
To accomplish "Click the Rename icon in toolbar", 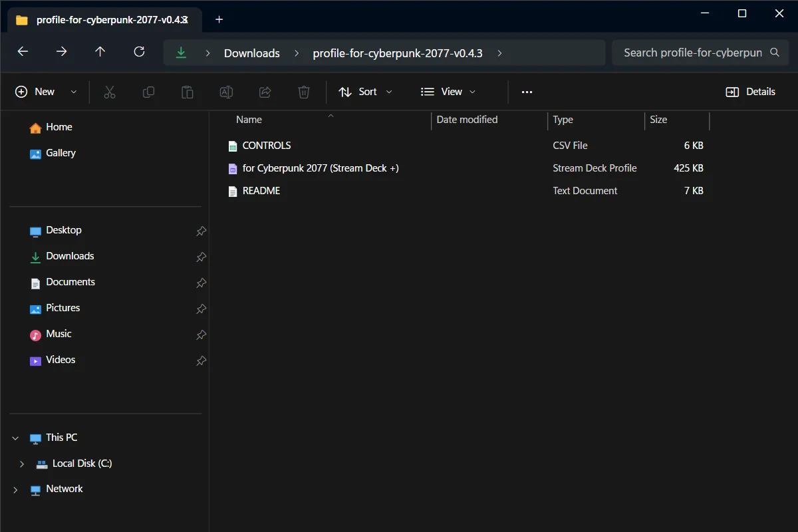I will coord(226,92).
